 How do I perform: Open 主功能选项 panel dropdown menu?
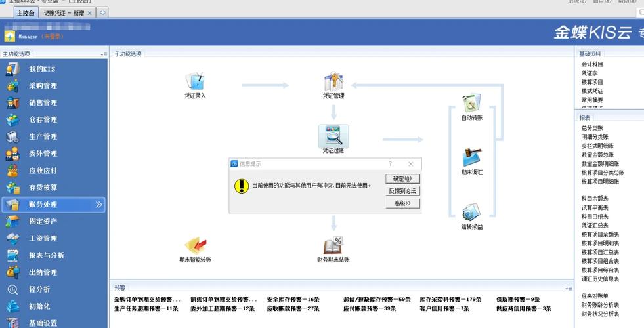click(104, 54)
